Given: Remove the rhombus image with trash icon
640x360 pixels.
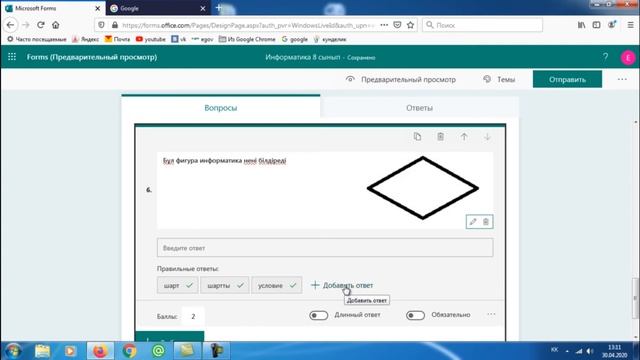Looking at the screenshot, I should 486,222.
